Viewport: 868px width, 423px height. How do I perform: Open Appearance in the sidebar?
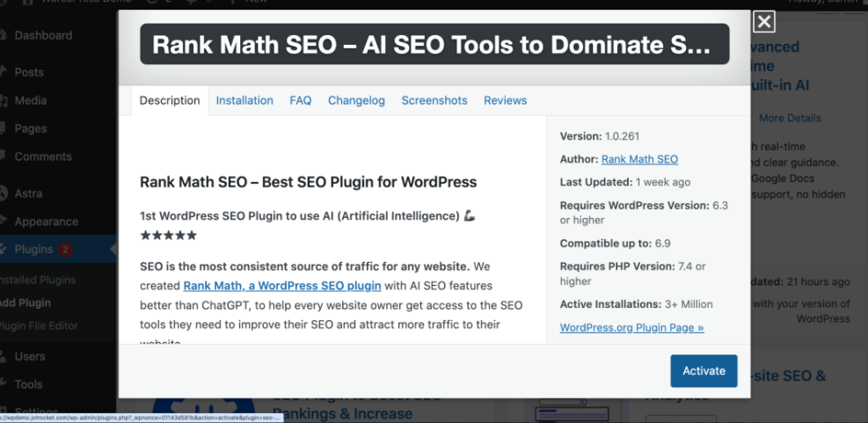[46, 222]
